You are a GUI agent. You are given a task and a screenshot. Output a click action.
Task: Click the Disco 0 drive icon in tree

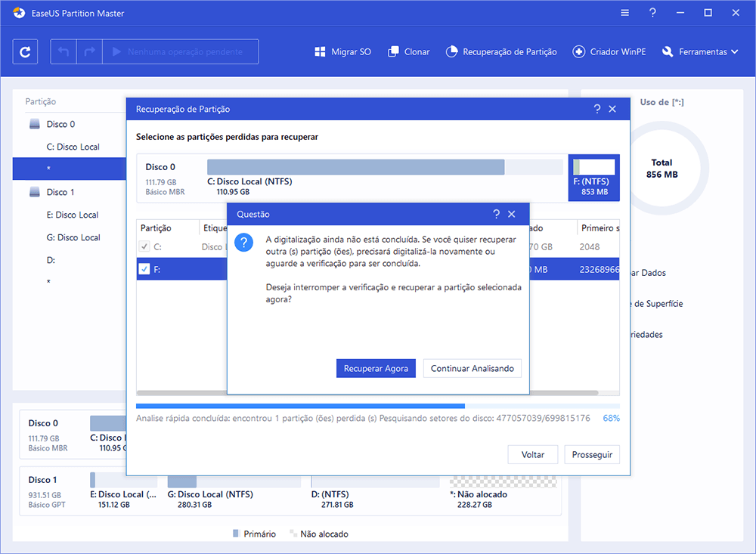(x=34, y=124)
